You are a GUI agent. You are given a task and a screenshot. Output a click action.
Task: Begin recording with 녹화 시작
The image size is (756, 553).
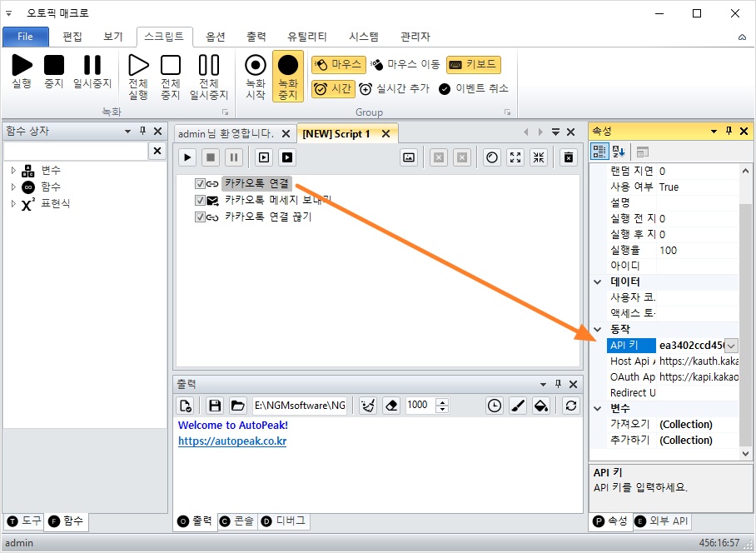point(256,77)
